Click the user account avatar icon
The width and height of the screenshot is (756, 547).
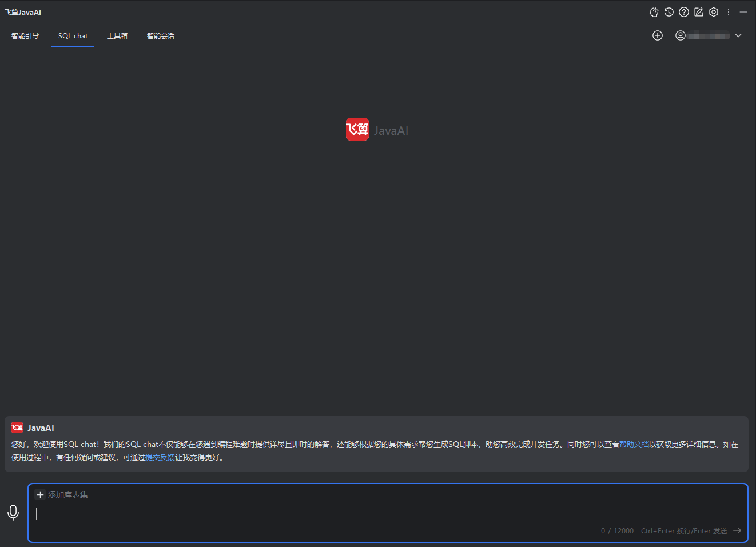(681, 35)
